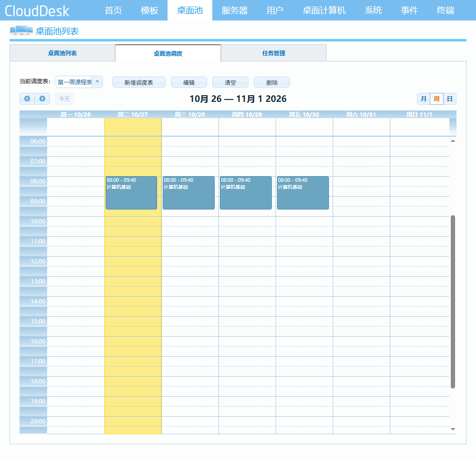The image size is (476, 459).
Task: Switch calendar to month view (月)
Action: click(x=424, y=99)
